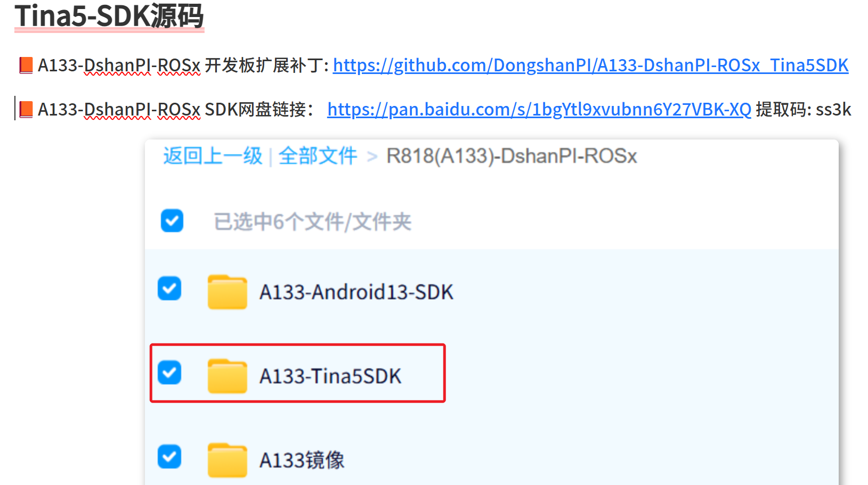Click the 提取码: ss3k text
This screenshot has height=485, width=868.
[804, 110]
